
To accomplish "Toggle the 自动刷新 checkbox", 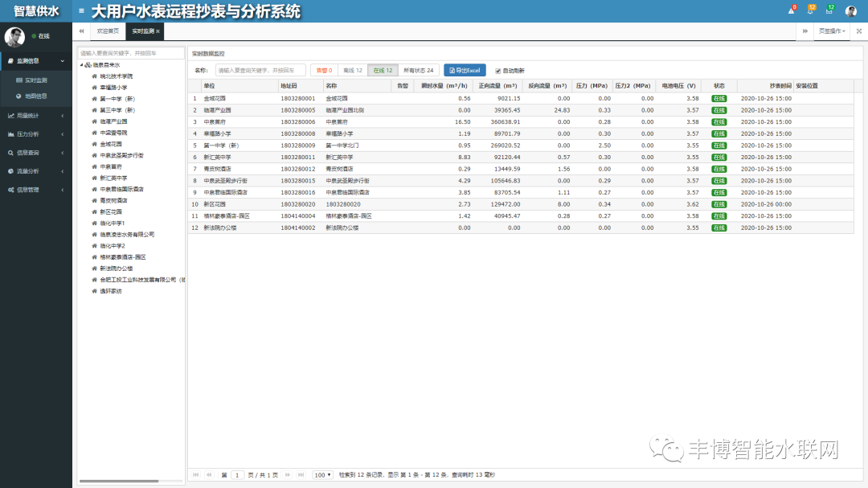I will 498,71.
